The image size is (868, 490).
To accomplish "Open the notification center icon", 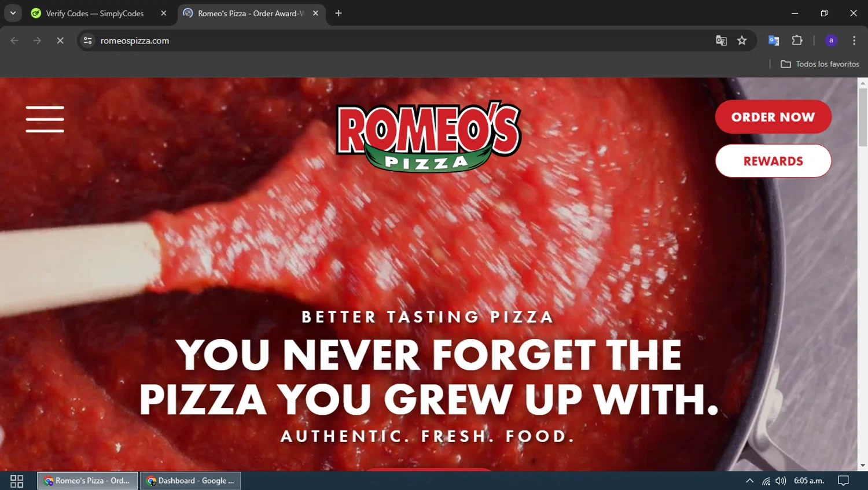I will pyautogui.click(x=844, y=481).
